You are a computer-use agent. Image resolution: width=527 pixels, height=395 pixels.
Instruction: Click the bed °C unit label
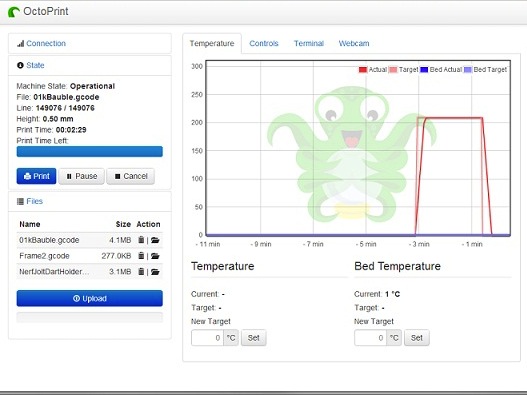point(394,338)
